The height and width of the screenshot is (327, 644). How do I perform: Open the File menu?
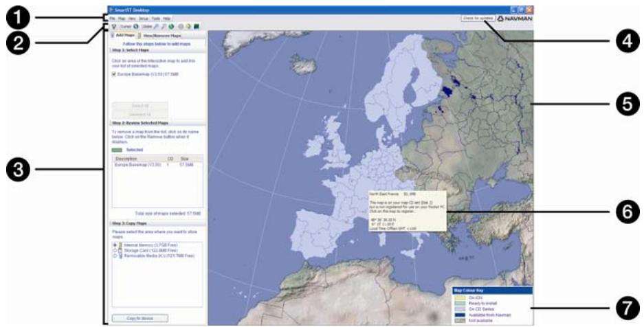pyautogui.click(x=113, y=19)
